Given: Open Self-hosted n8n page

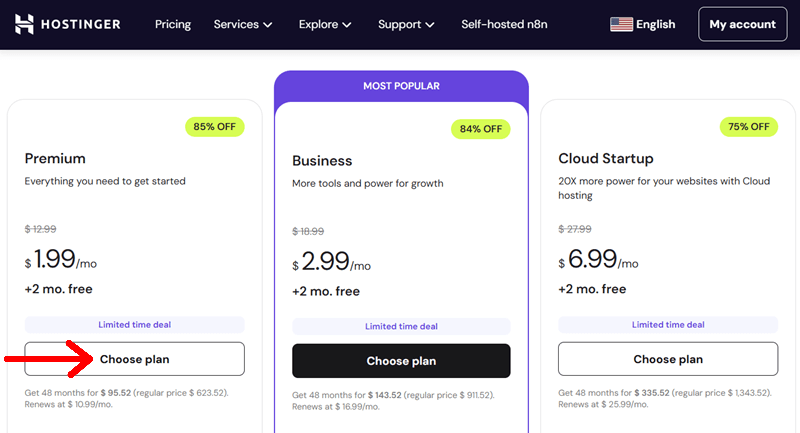Looking at the screenshot, I should tap(504, 24).
